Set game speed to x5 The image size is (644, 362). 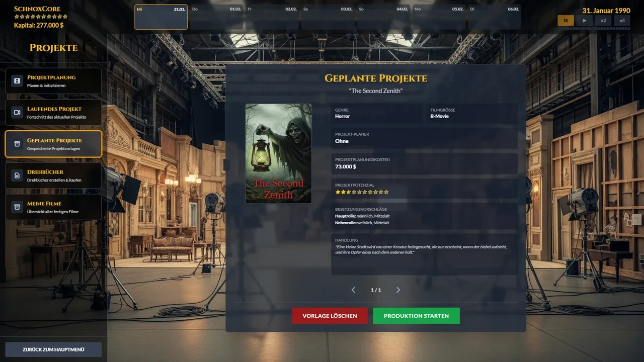click(x=622, y=21)
